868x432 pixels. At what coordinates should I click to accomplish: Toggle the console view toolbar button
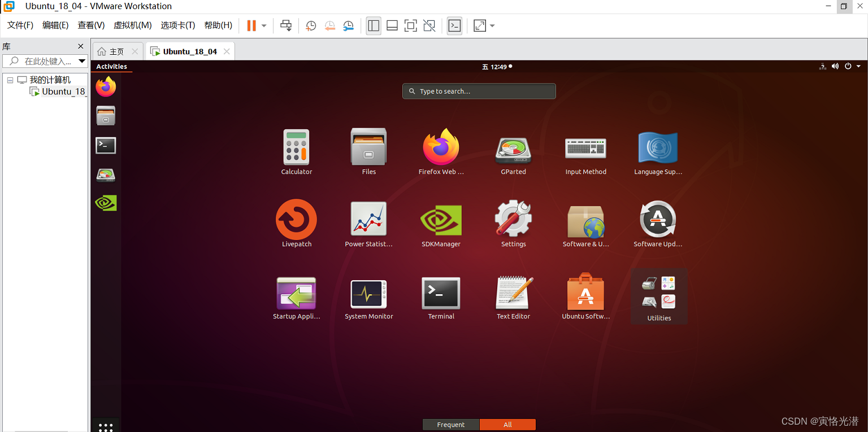pos(454,25)
